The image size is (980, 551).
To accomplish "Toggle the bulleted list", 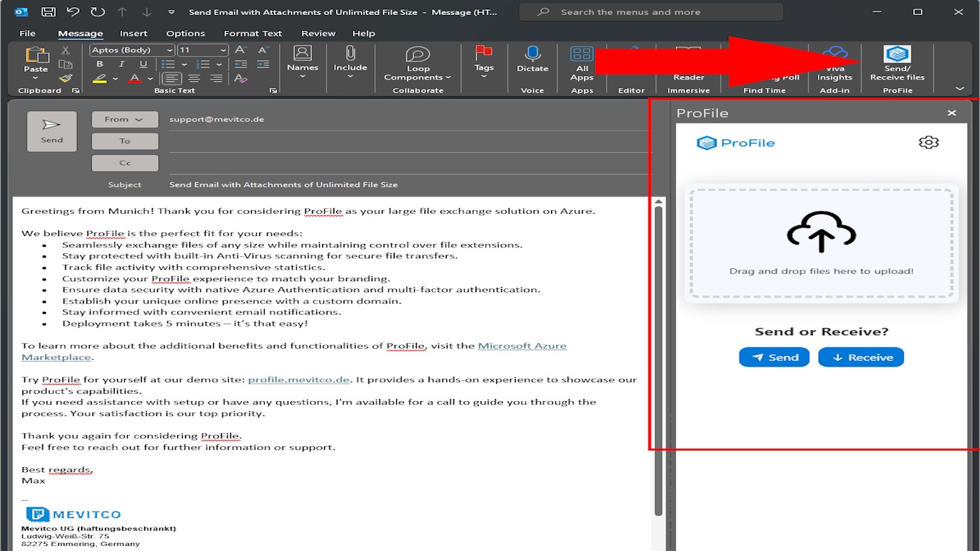I will (x=169, y=65).
